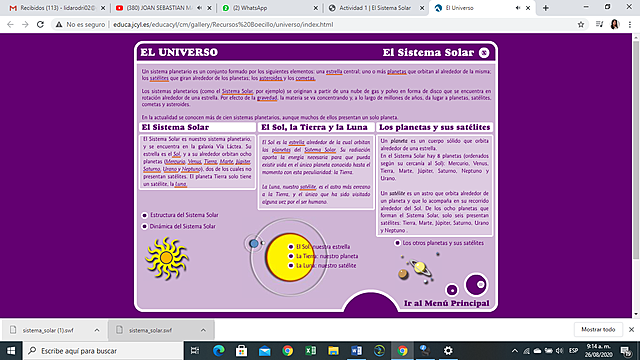Viewport: 640px width, 360px height.
Task: Open Word from taskbar
Action: [356, 351]
